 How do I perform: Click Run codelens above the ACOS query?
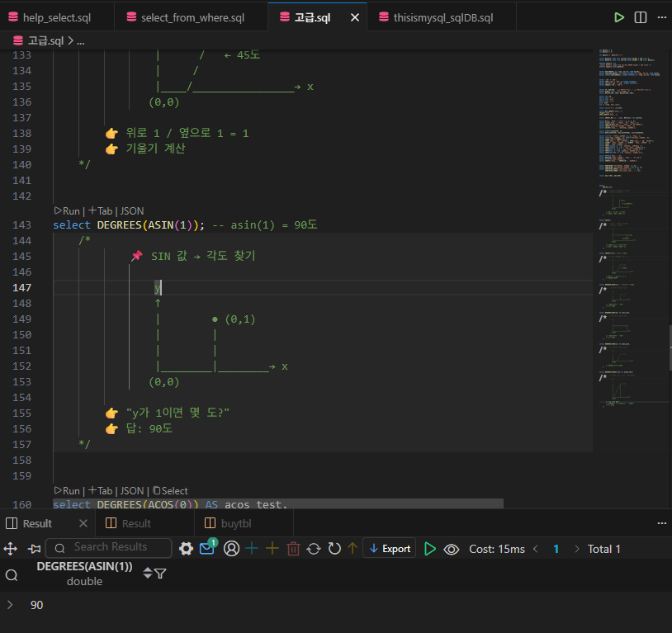68,491
